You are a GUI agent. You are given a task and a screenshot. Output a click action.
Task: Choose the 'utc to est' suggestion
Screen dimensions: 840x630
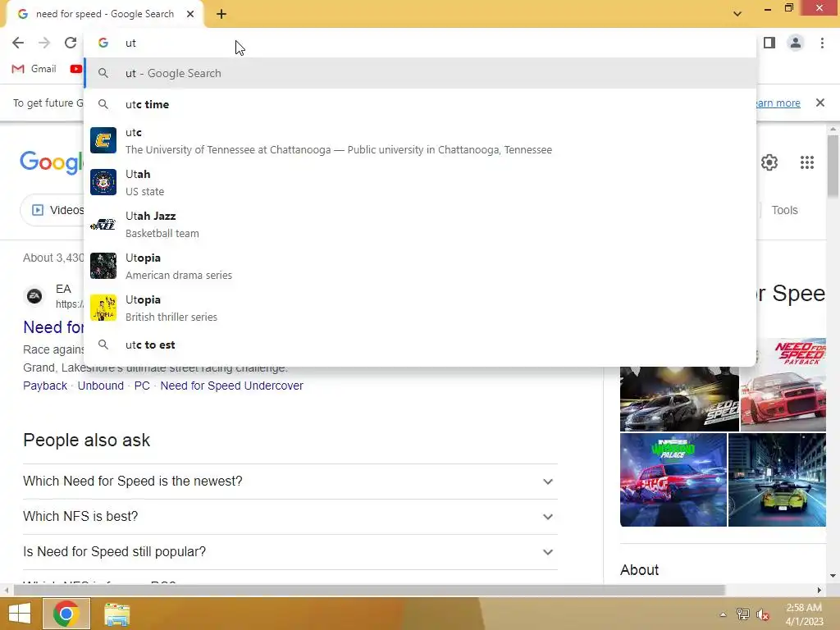(421, 345)
